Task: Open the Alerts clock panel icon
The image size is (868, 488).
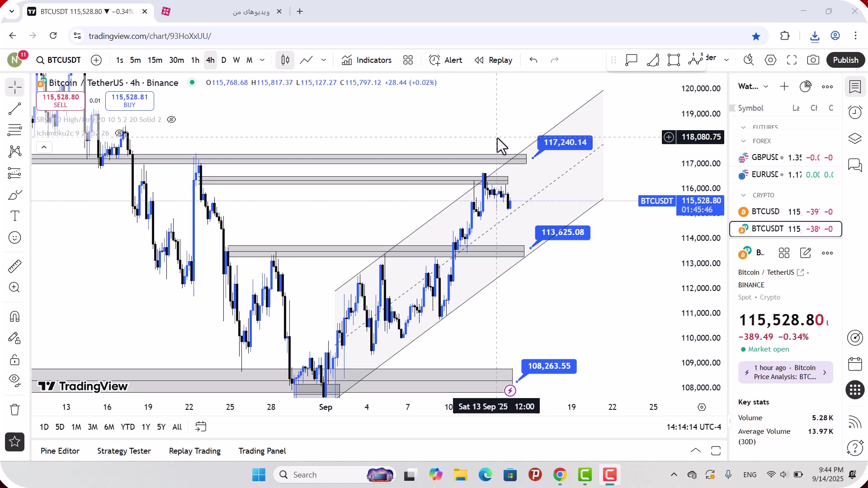Action: pyautogui.click(x=855, y=113)
